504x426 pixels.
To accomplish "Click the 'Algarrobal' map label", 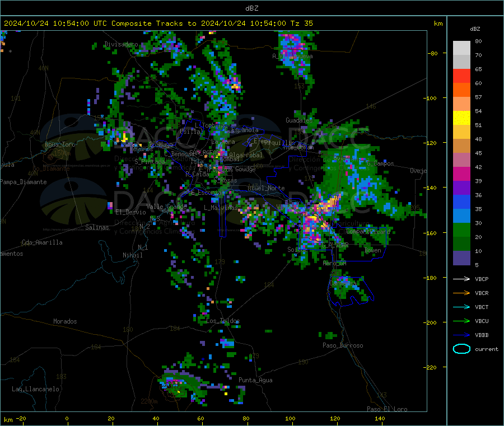I will [246, 155].
